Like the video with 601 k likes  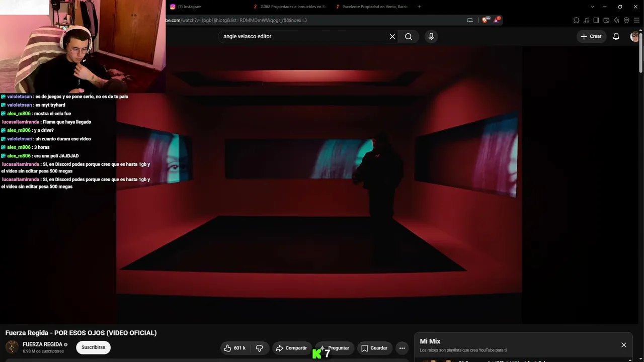pos(235,348)
